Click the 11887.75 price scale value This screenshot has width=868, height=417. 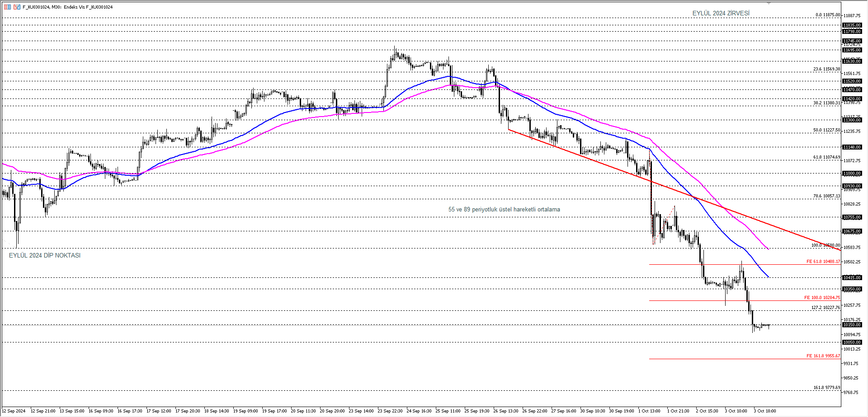pyautogui.click(x=852, y=16)
